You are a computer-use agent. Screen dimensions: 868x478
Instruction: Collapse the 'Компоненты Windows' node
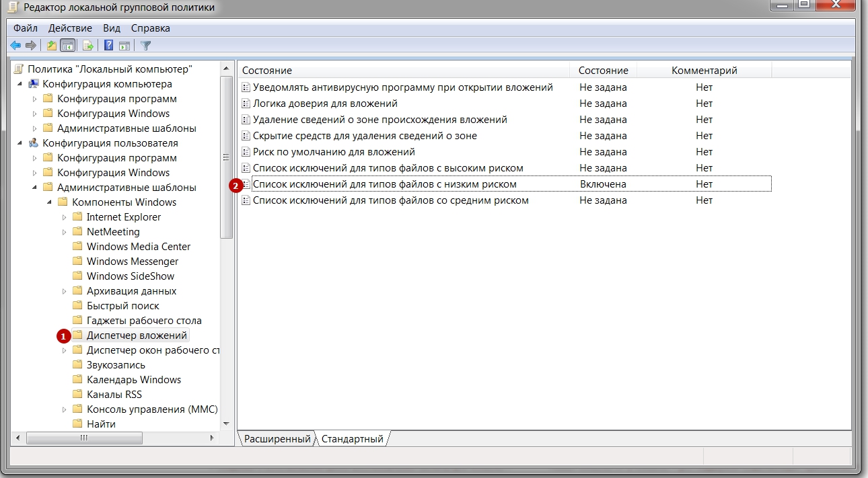pos(49,202)
